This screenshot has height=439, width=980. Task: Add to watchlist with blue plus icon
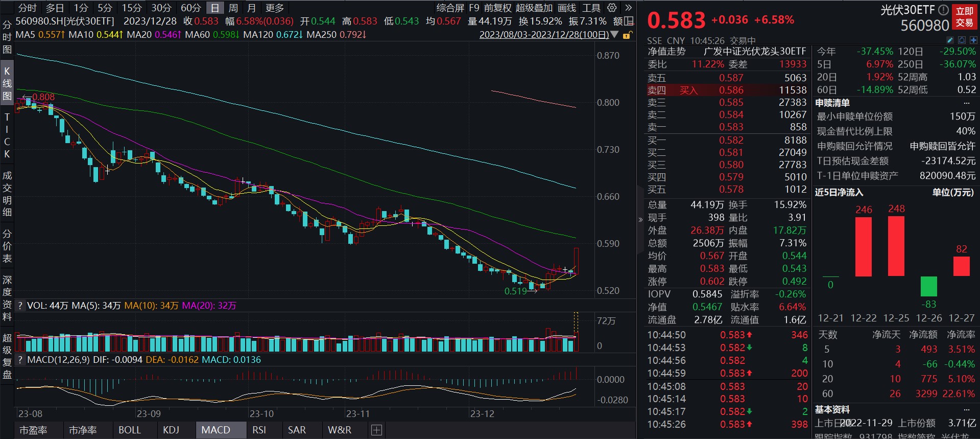click(973, 40)
